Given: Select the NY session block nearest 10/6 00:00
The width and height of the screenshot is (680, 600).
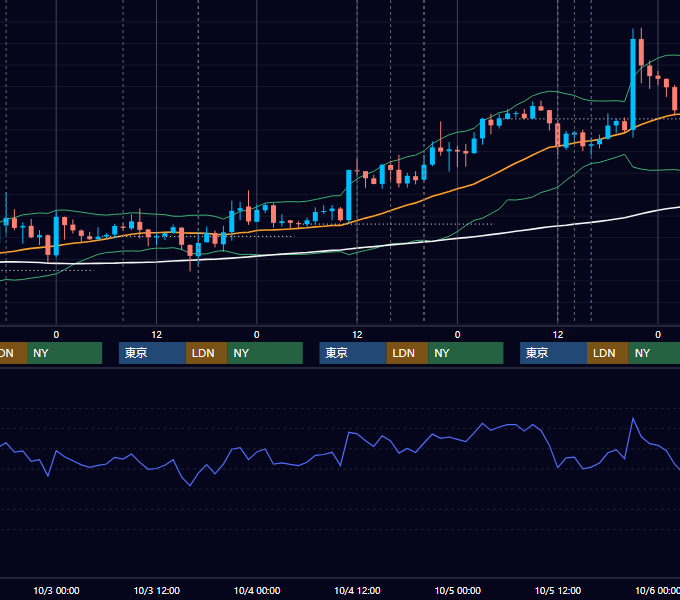Looking at the screenshot, I should [654, 353].
